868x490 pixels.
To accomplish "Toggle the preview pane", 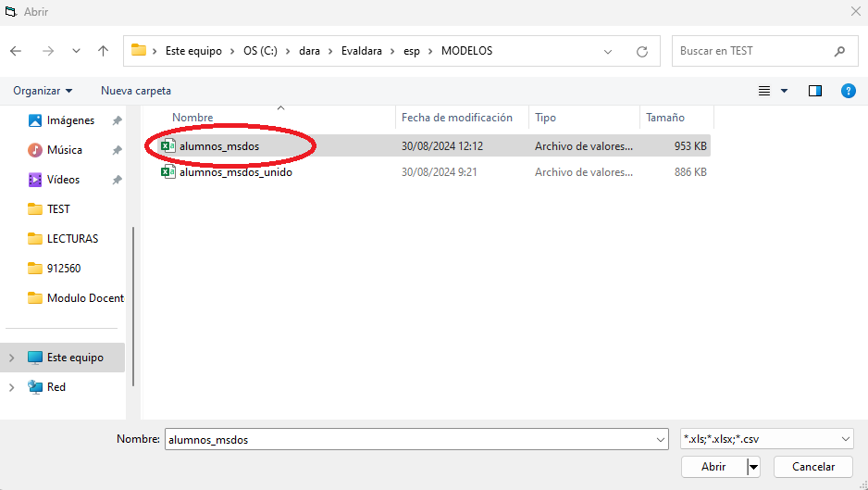I will pos(815,91).
